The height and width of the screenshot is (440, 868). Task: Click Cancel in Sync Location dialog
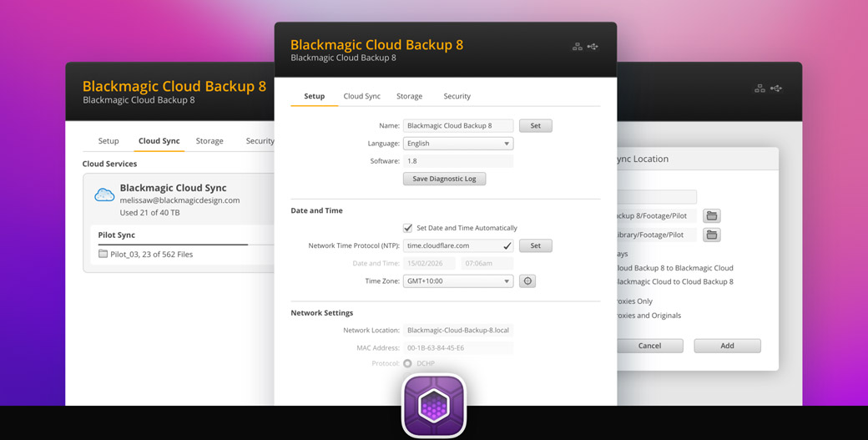pos(650,346)
